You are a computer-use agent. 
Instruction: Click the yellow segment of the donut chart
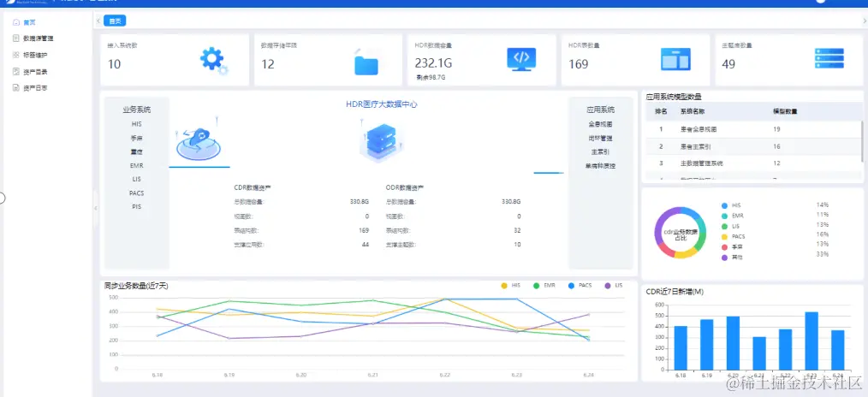[x=686, y=254]
